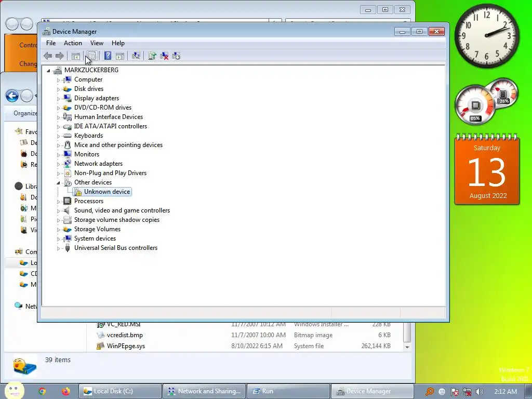Viewport: 532px width, 399px height.
Task: Expand the DVD/CD-ROM drives category
Action: (58, 108)
